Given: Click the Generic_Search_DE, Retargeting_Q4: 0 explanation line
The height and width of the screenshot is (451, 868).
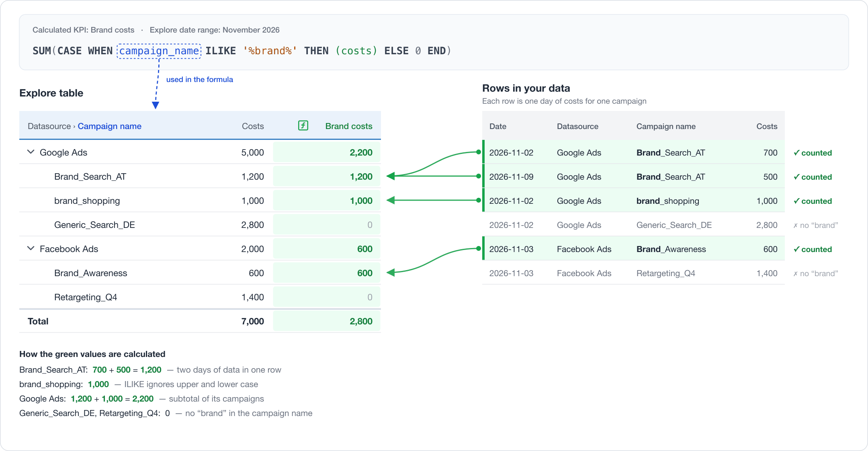Looking at the screenshot, I should [166, 413].
